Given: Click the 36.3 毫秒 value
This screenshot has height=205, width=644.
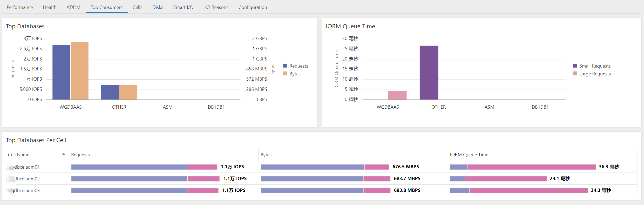Looking at the screenshot, I should [x=609, y=167].
